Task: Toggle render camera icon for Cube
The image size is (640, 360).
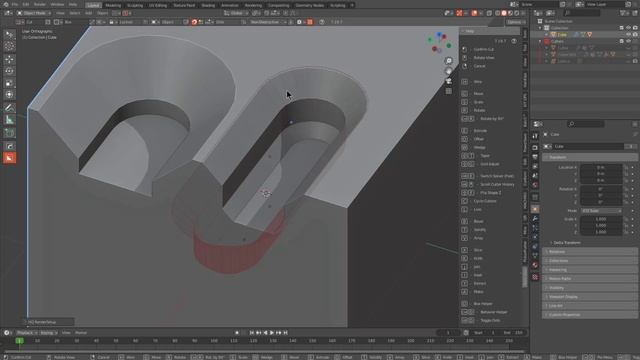Action: click(x=636, y=35)
